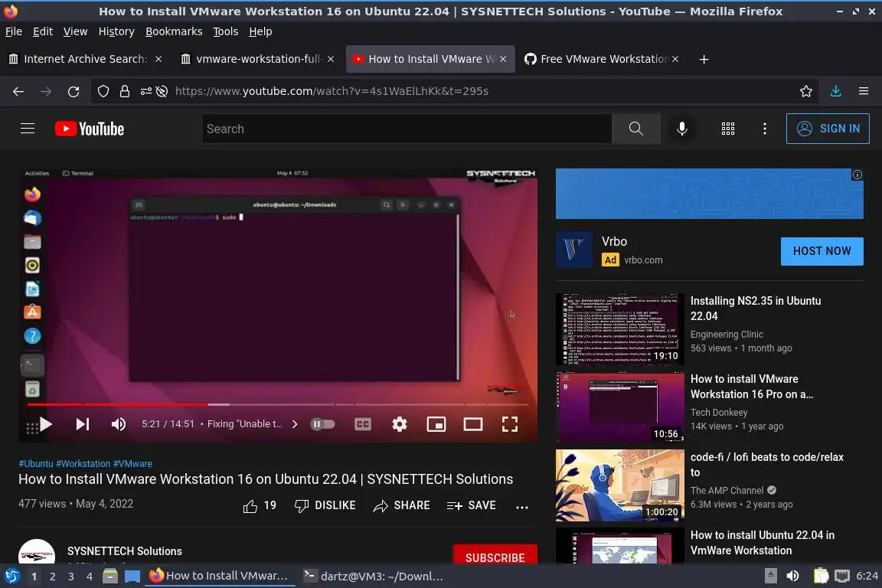Start voice search with microphone
Image resolution: width=882 pixels, height=588 pixels.
[681, 129]
